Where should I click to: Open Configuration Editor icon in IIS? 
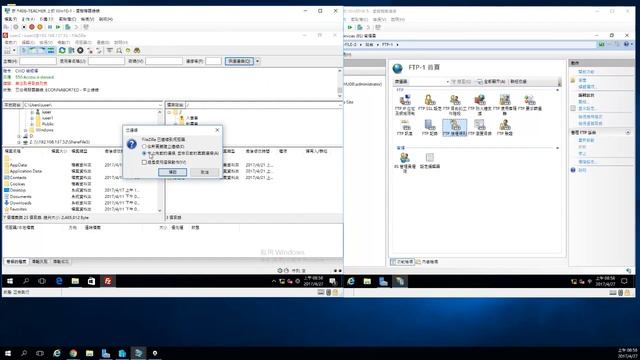click(x=429, y=161)
